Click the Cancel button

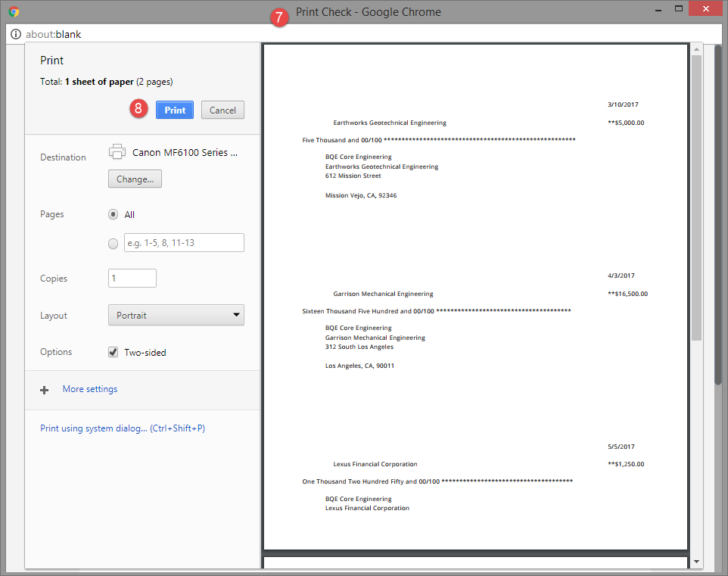222,110
